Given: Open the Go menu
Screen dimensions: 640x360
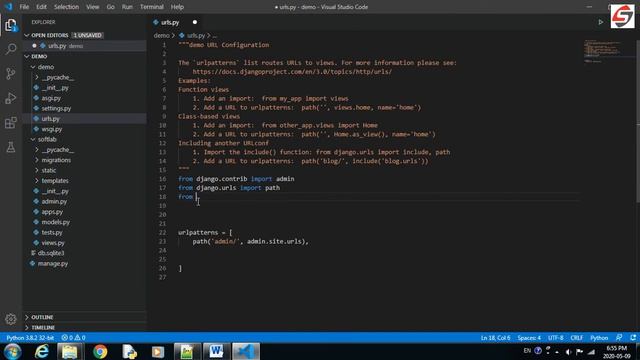Looking at the screenshot, I should (111, 7).
